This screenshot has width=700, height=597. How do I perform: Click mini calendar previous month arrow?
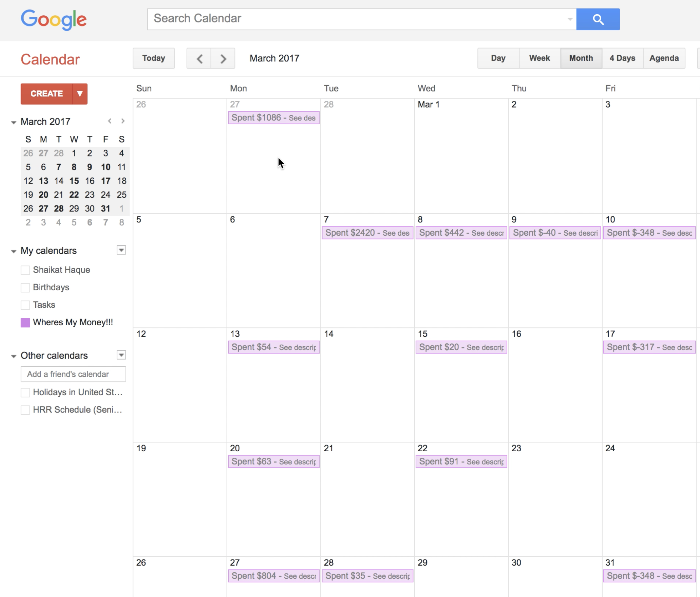coord(110,121)
